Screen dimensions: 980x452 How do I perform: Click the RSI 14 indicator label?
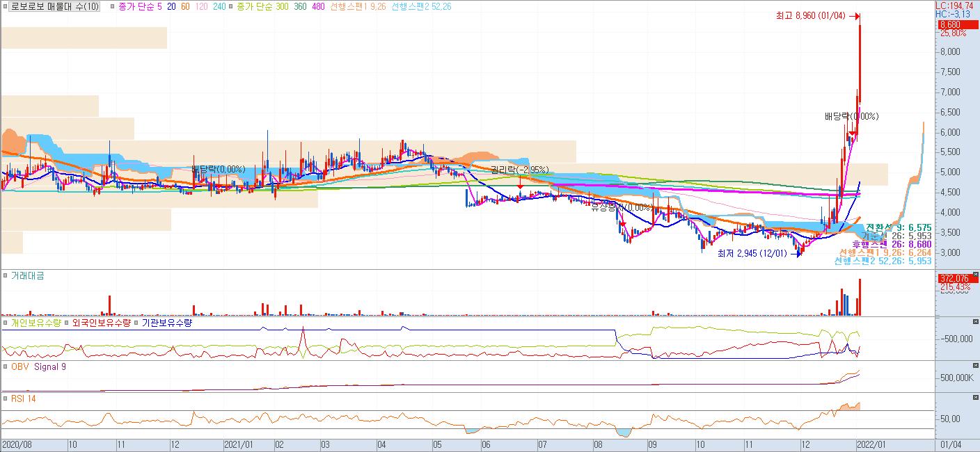pyautogui.click(x=23, y=398)
